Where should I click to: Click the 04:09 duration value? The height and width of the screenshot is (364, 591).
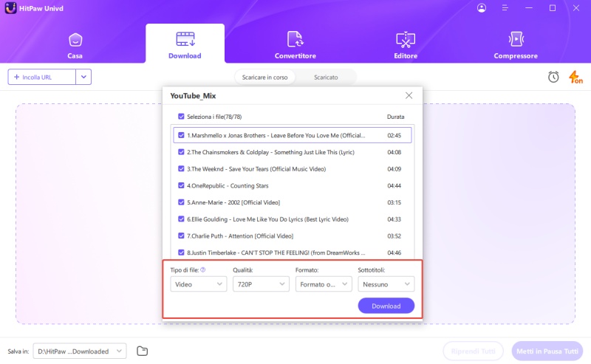coord(394,169)
